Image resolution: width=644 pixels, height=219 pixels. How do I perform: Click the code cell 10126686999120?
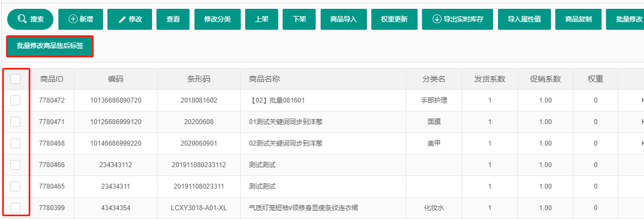(x=116, y=121)
